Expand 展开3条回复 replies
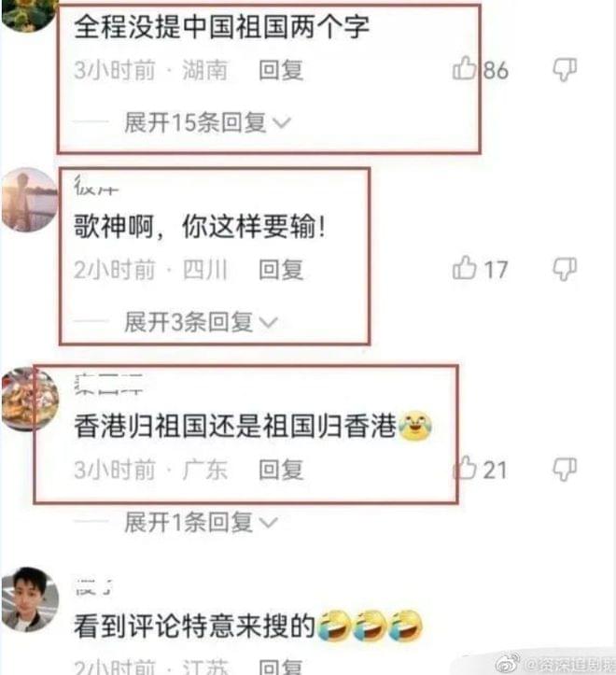The image size is (616, 675). coord(201,322)
